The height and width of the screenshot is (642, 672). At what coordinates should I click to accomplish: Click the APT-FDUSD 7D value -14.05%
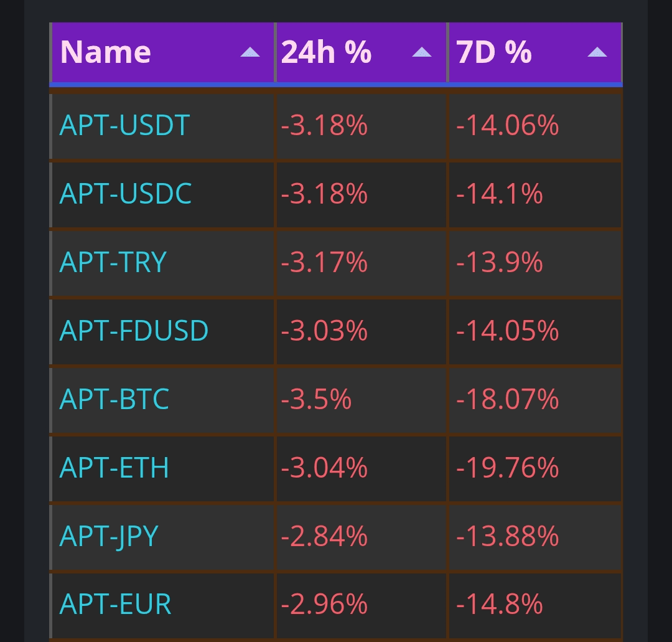tap(507, 331)
